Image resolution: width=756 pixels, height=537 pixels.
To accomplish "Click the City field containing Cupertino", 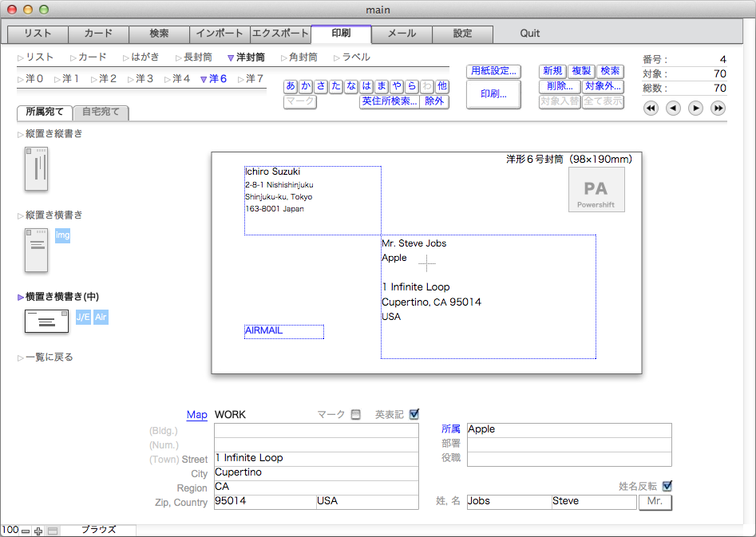I will (315, 472).
